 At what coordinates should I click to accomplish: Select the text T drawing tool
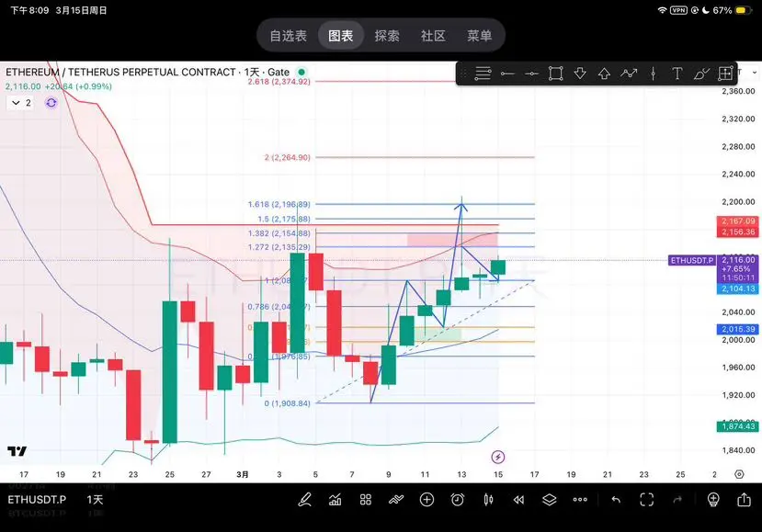click(677, 74)
